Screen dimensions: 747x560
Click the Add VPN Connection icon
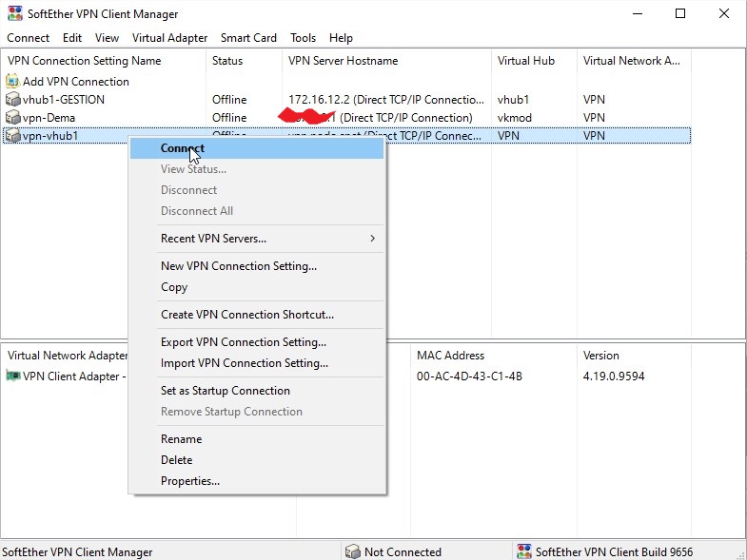(x=13, y=81)
